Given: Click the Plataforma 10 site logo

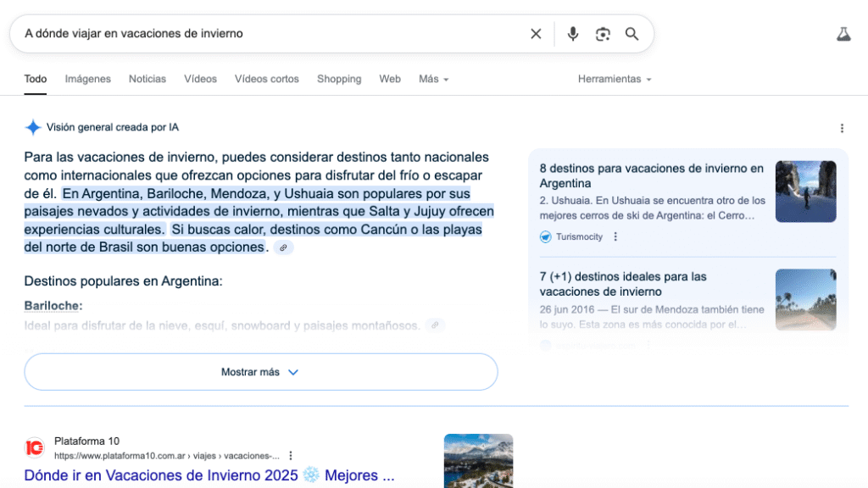Looking at the screenshot, I should click(x=34, y=447).
